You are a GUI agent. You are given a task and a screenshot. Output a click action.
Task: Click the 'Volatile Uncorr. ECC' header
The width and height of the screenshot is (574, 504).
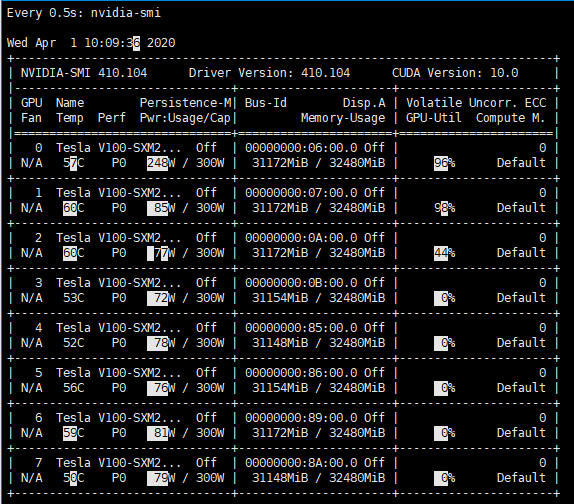(476, 103)
